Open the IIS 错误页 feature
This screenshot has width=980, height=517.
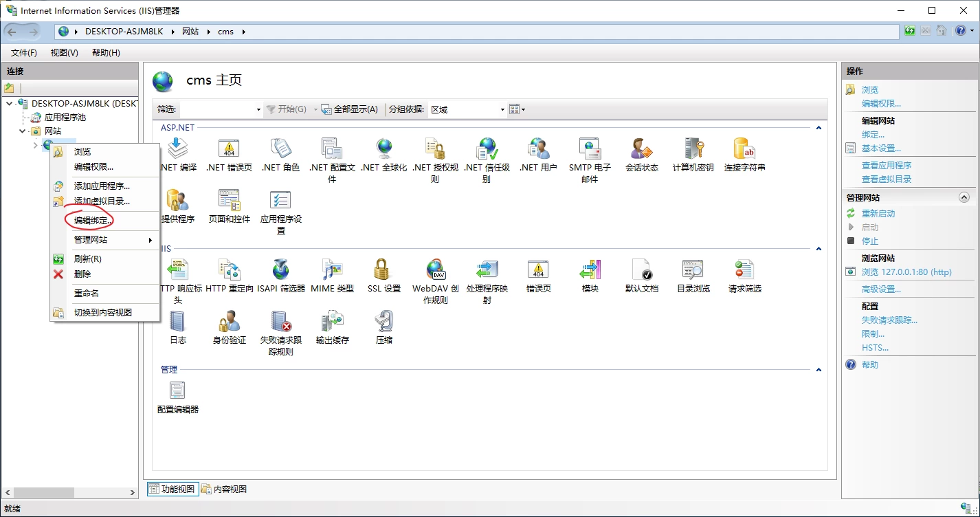[x=538, y=276]
